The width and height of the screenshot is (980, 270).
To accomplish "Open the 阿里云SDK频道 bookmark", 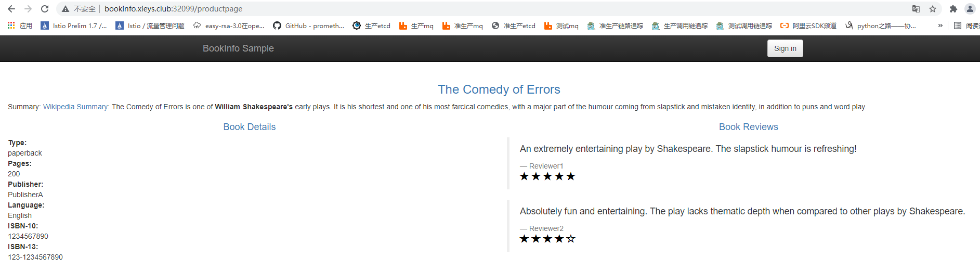I will pos(808,25).
